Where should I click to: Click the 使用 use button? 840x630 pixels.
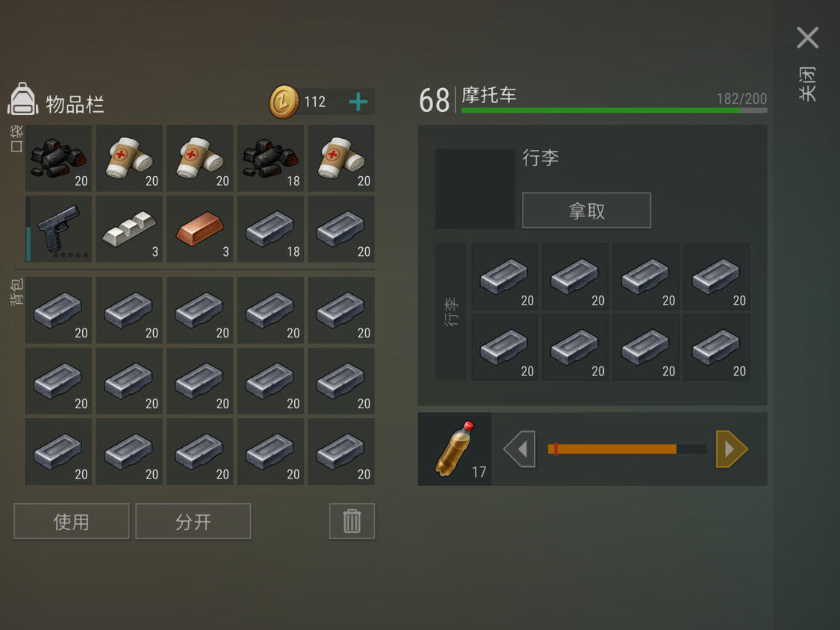[x=71, y=521]
